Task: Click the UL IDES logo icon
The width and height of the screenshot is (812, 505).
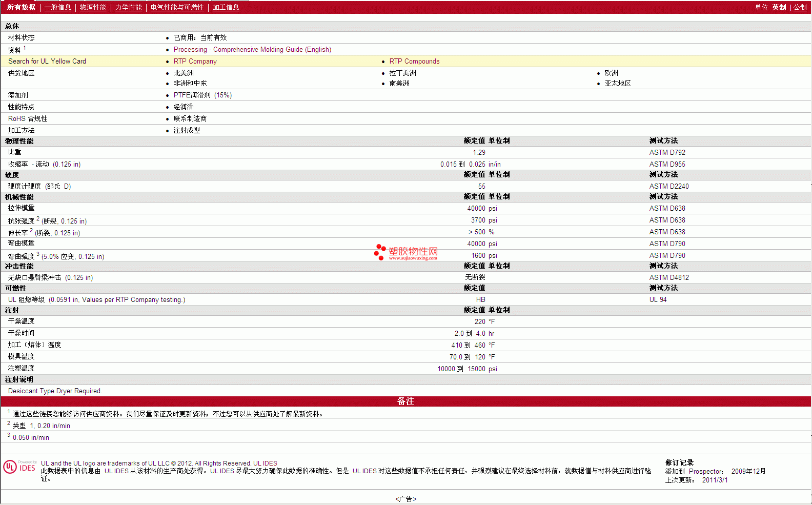Action: 19,467
